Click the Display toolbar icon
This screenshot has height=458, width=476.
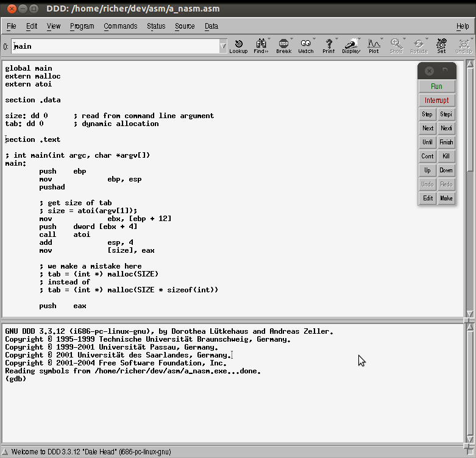tap(351, 46)
